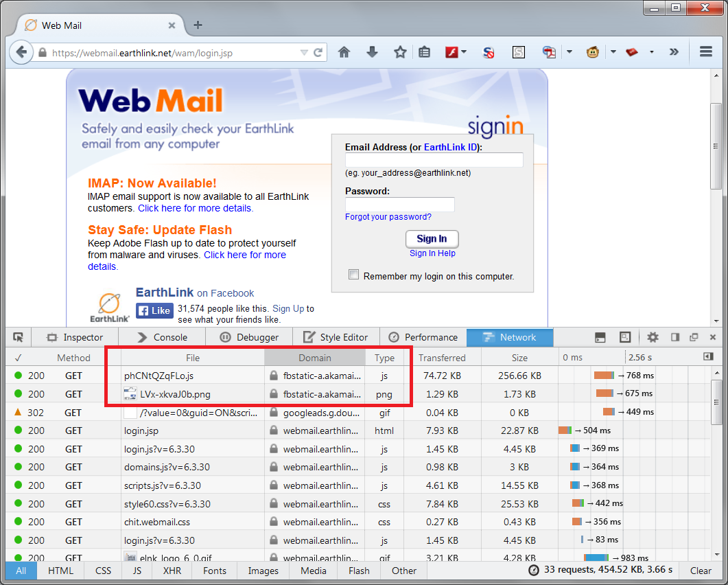Click the Sign In button
This screenshot has height=585, width=728.
click(432, 239)
